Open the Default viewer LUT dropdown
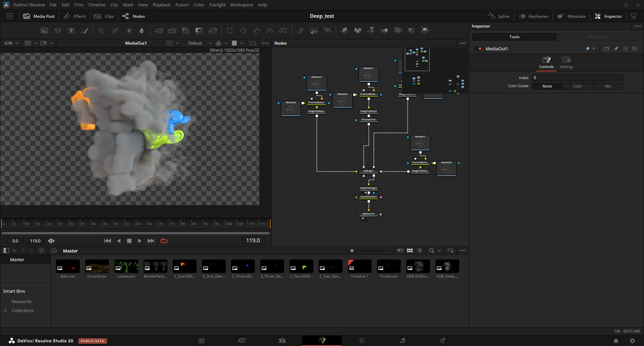 click(200, 43)
